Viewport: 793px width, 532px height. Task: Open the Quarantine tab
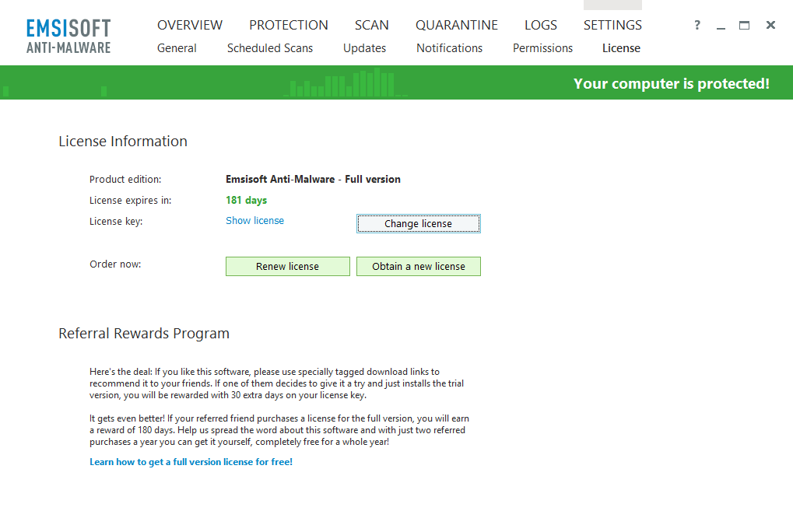point(457,25)
